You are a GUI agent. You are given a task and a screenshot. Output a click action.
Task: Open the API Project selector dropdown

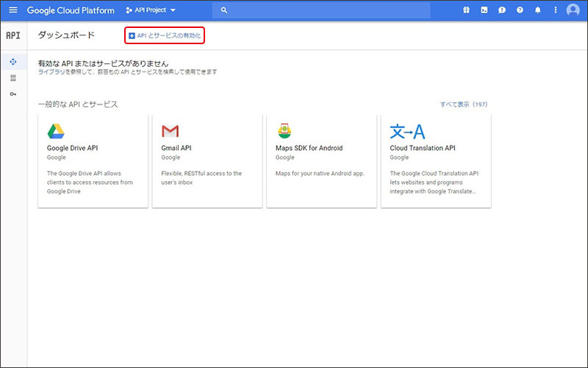(x=151, y=10)
